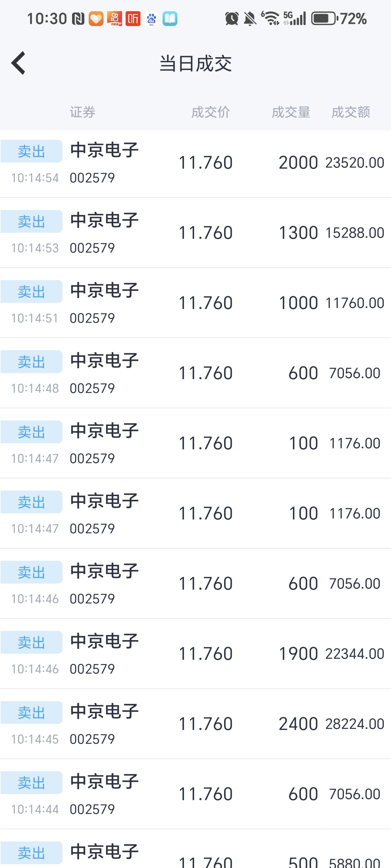Tap the blue book notification icon
Image resolution: width=391 pixels, height=868 pixels.
click(170, 19)
